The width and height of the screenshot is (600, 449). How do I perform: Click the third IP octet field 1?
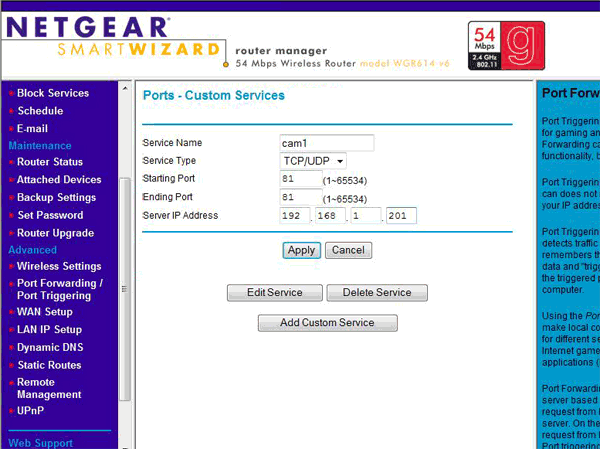point(366,216)
